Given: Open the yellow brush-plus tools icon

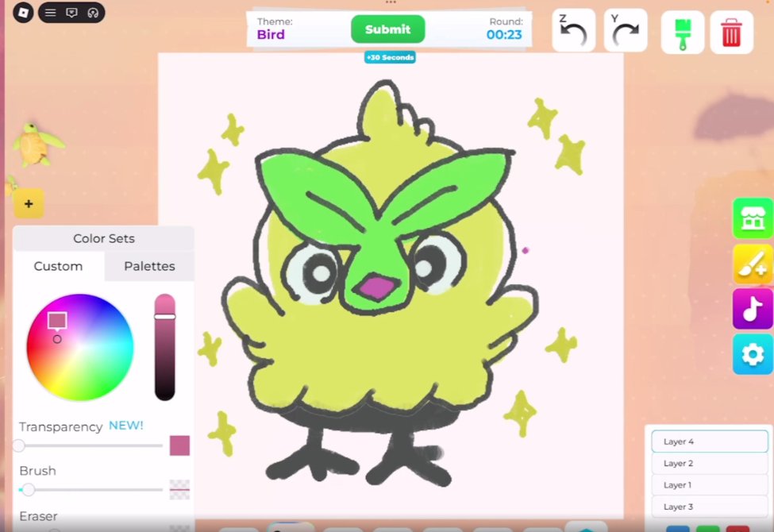Looking at the screenshot, I should [x=753, y=264].
